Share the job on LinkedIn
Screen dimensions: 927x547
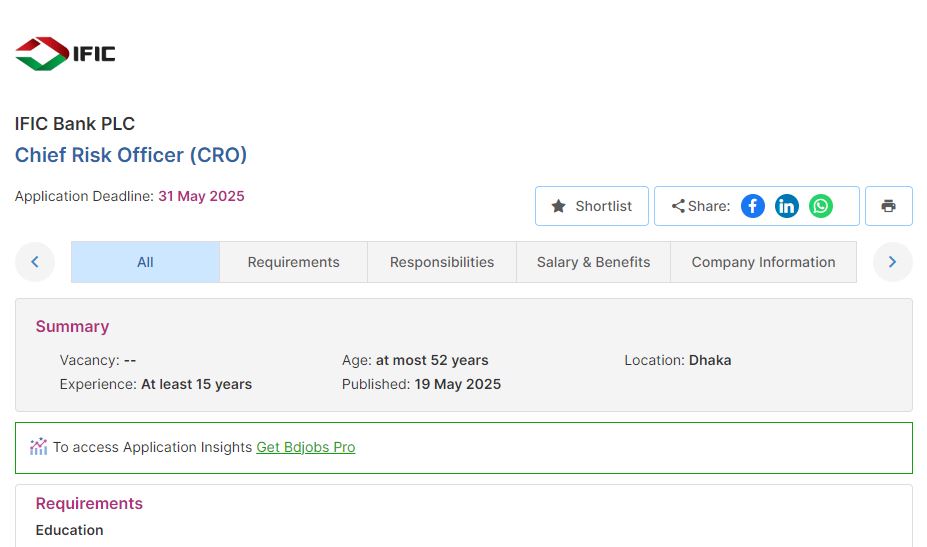point(787,206)
